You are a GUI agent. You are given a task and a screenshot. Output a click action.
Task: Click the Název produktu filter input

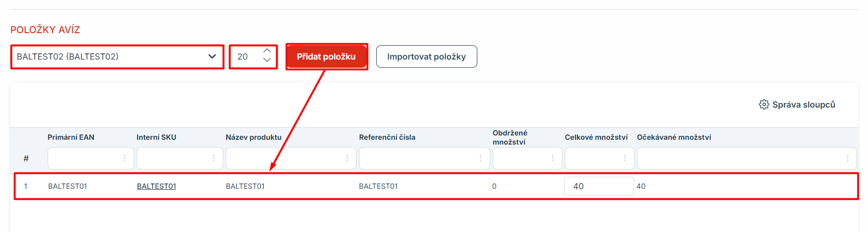[285, 158]
